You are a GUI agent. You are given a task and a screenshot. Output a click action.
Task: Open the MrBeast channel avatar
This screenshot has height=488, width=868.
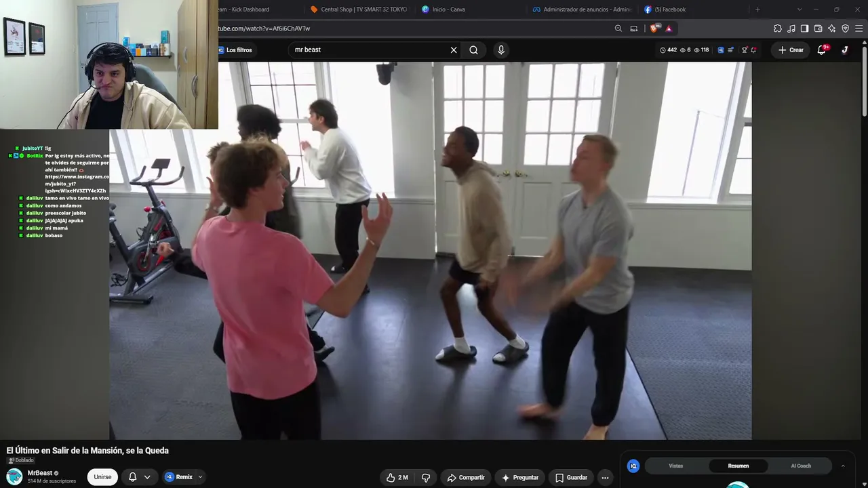(x=14, y=476)
